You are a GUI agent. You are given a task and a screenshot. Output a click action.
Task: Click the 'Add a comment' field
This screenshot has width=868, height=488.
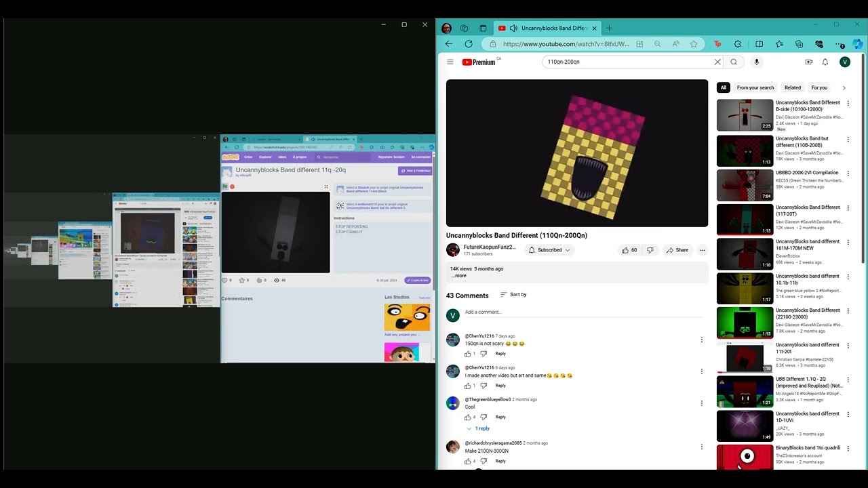point(583,312)
